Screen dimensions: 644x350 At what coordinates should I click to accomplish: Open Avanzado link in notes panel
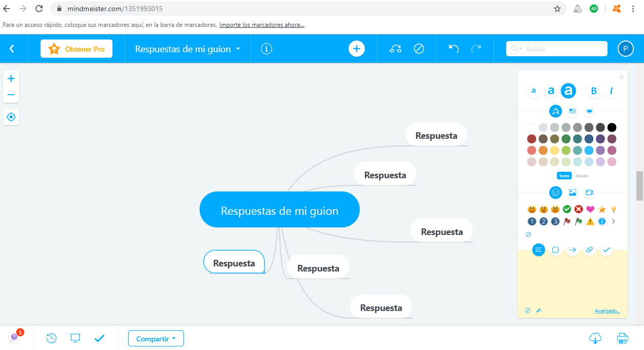click(607, 311)
